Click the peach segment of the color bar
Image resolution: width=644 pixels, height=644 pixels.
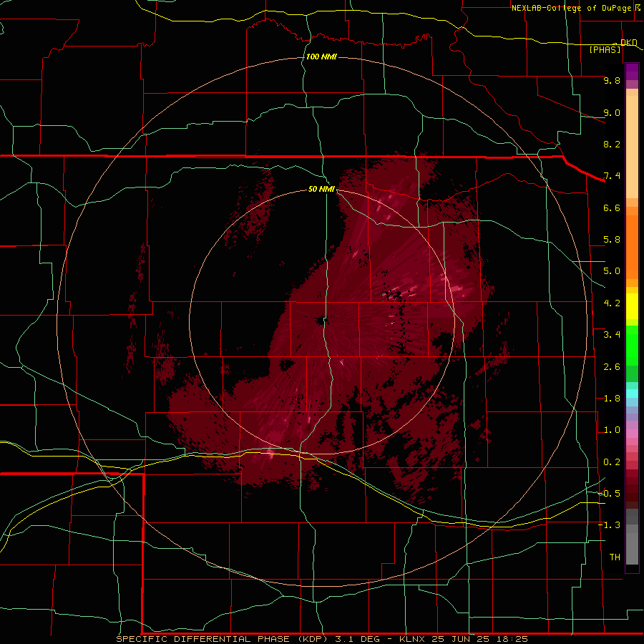pos(632,144)
